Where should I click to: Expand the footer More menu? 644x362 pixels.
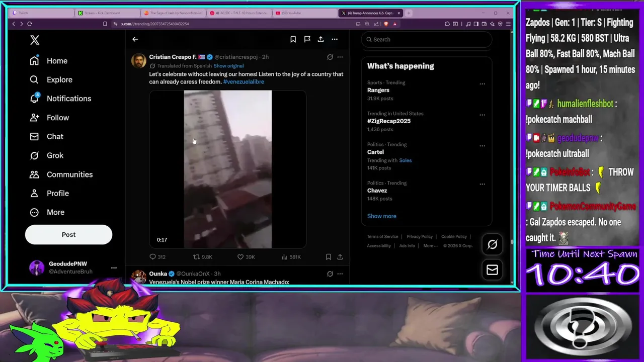tap(430, 246)
